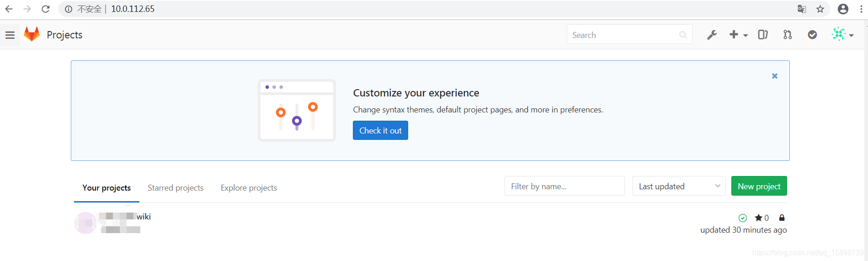This screenshot has width=868, height=261.
Task: Click the wiki project avatar
Action: click(85, 223)
